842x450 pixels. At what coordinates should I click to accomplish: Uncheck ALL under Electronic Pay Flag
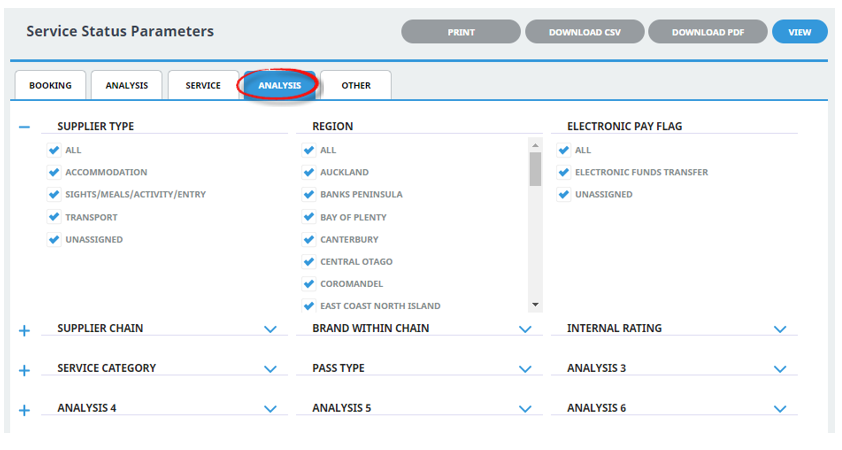point(563,150)
